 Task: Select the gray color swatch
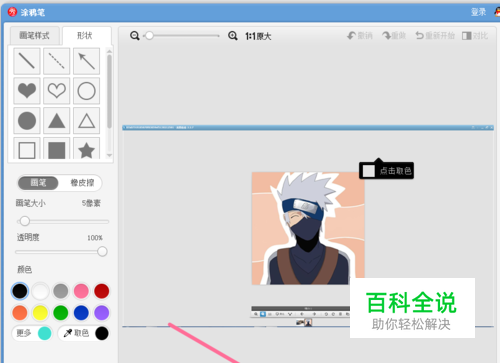point(61,291)
